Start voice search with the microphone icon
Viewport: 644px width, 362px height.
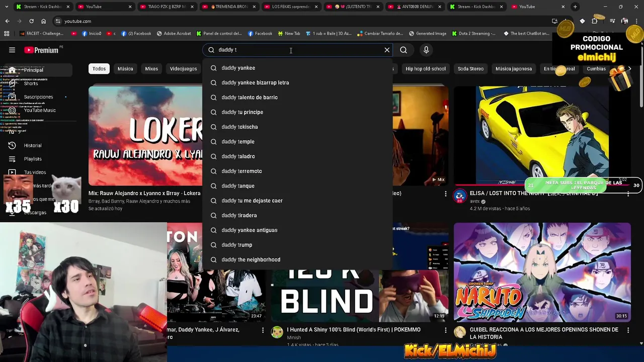[x=426, y=50]
